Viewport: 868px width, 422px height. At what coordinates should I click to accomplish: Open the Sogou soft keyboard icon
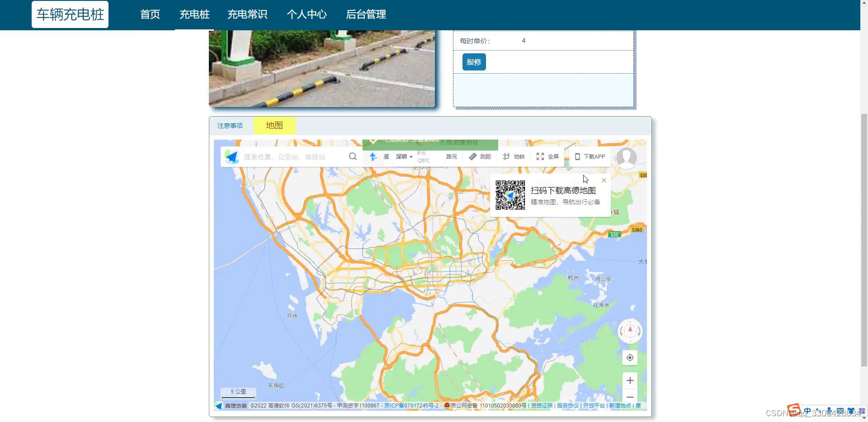840,411
